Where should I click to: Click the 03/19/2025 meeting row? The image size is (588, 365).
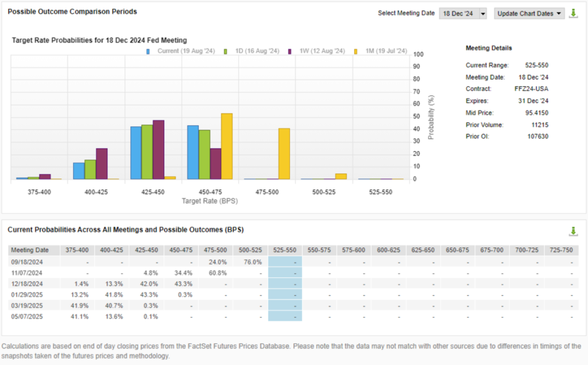point(293,305)
